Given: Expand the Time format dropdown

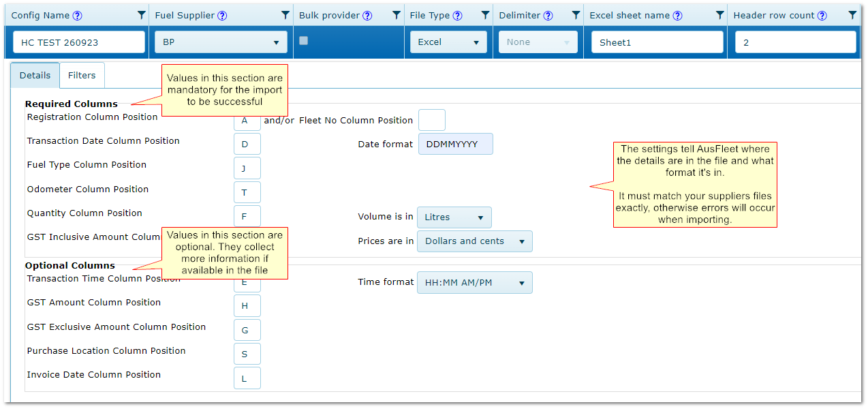Looking at the screenshot, I should click(474, 283).
